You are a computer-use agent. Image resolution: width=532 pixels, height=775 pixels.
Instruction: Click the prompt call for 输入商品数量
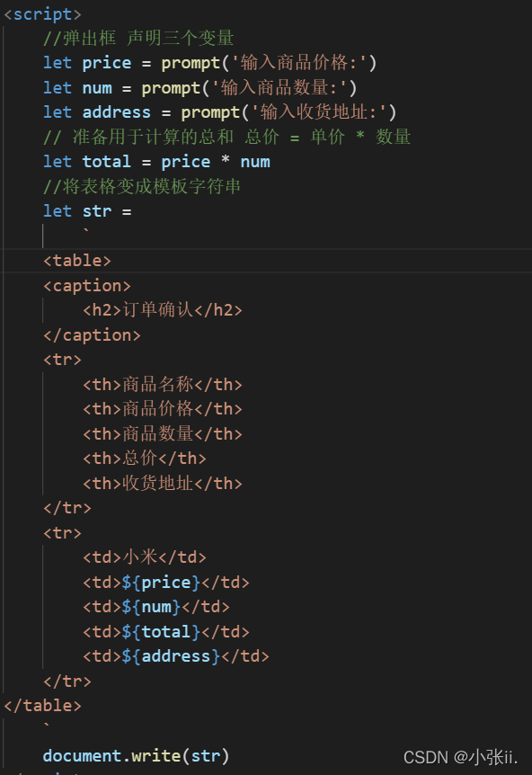click(x=249, y=88)
